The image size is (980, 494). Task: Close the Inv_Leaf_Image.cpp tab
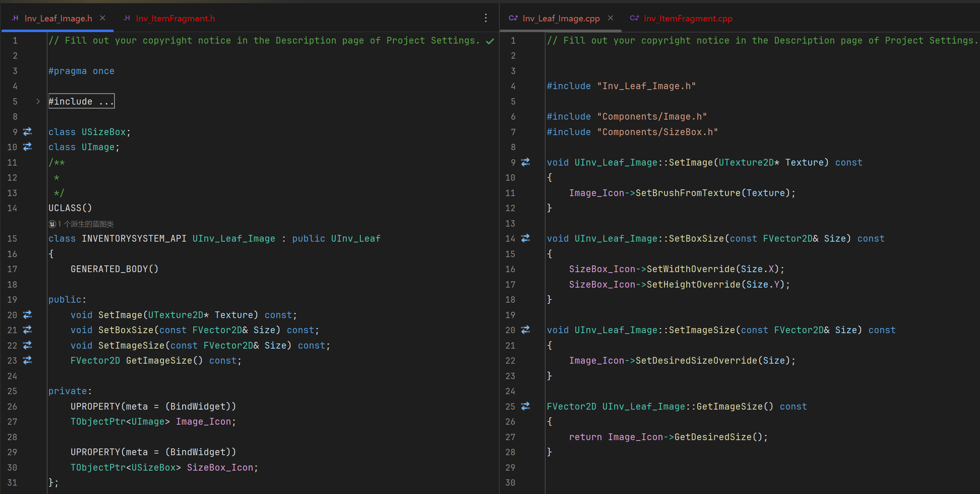click(x=611, y=18)
